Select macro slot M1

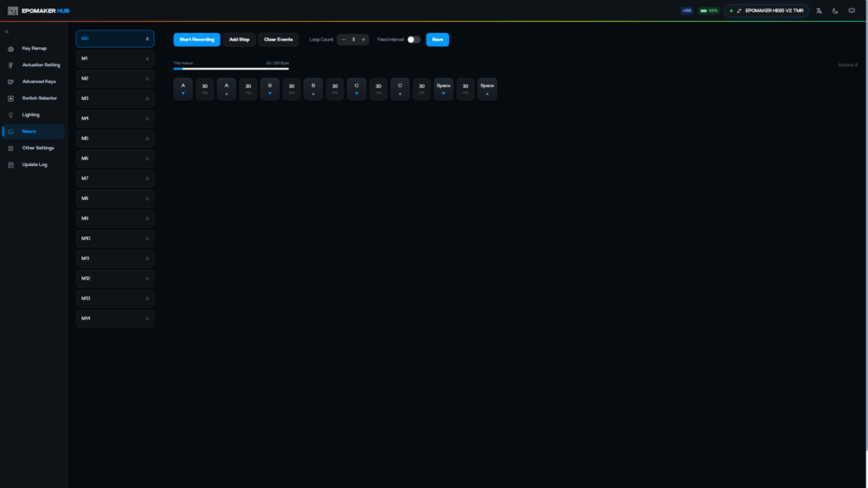[x=114, y=58]
